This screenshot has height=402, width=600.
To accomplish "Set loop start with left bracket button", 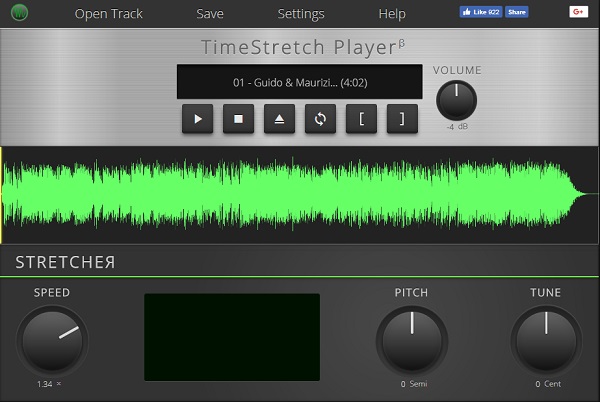I will tap(361, 119).
